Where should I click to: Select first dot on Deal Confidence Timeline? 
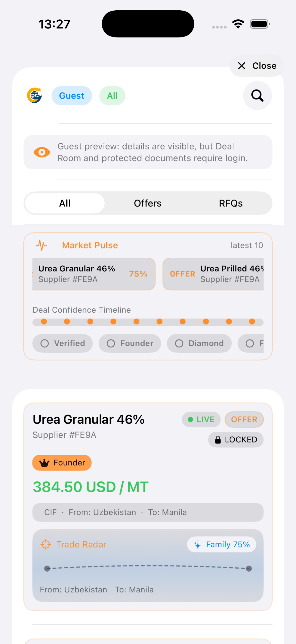pyautogui.click(x=44, y=321)
